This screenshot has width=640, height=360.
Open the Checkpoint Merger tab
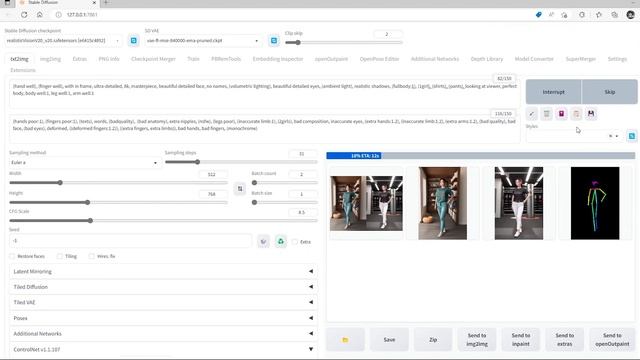[x=153, y=59]
